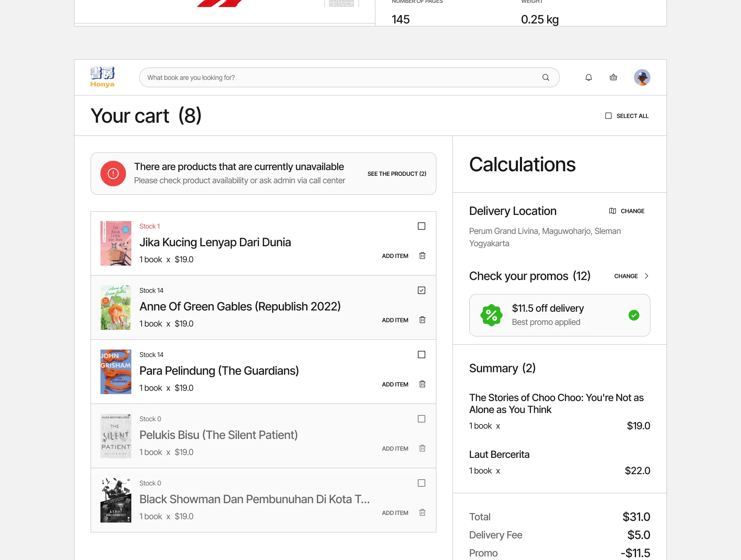Click Para Pelindung (The Guardians) title
This screenshot has height=560, width=741.
pyautogui.click(x=219, y=371)
